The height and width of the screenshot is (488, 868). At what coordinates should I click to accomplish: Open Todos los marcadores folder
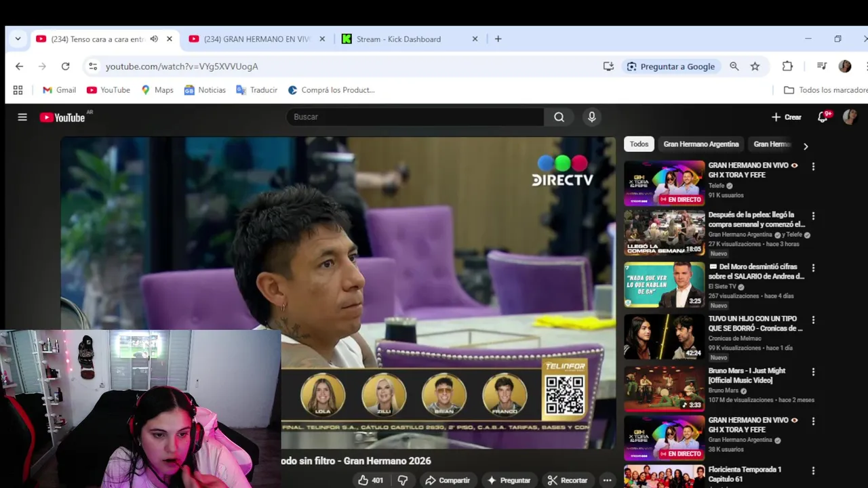pos(825,89)
